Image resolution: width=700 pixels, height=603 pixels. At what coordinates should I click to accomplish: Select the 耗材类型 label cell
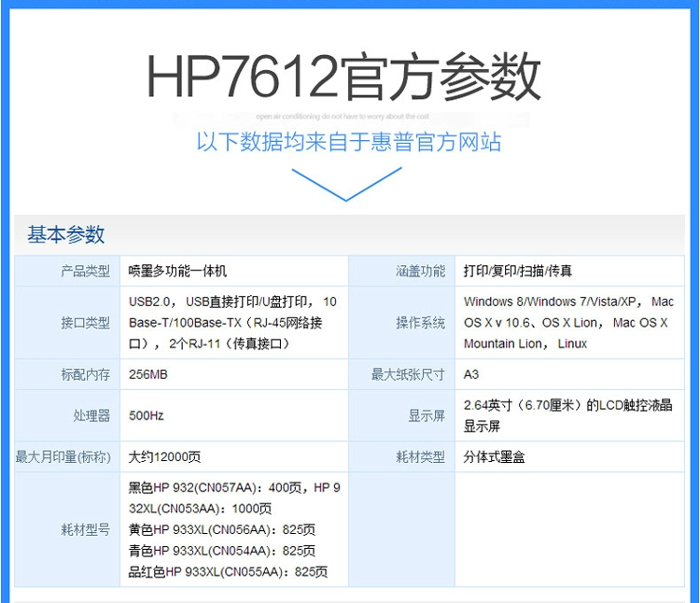pos(401,456)
